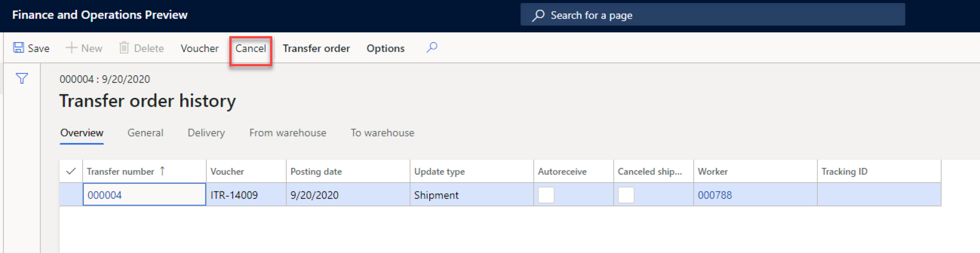This screenshot has width=980, height=253.
Task: Tick the Canceled shipment checkbox
Action: point(626,195)
